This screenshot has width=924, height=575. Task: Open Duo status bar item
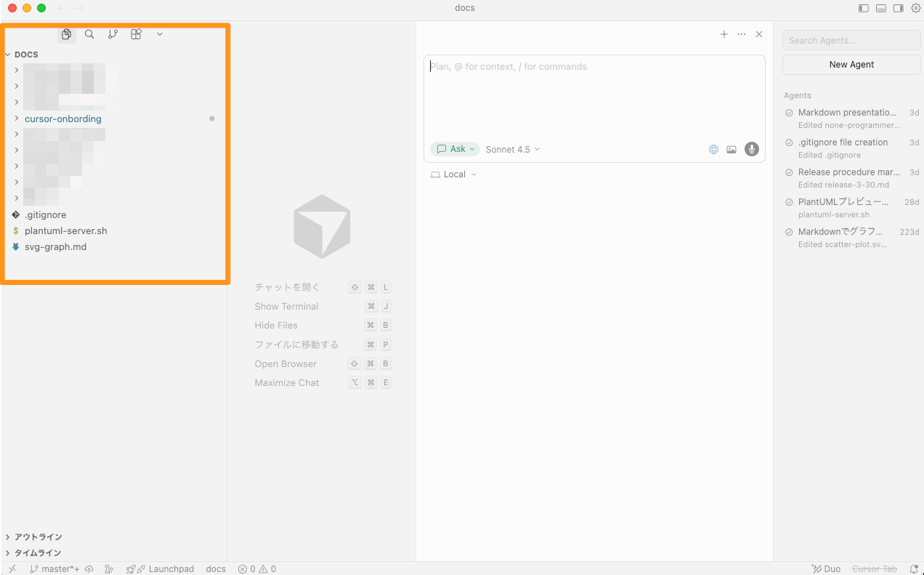coord(826,569)
